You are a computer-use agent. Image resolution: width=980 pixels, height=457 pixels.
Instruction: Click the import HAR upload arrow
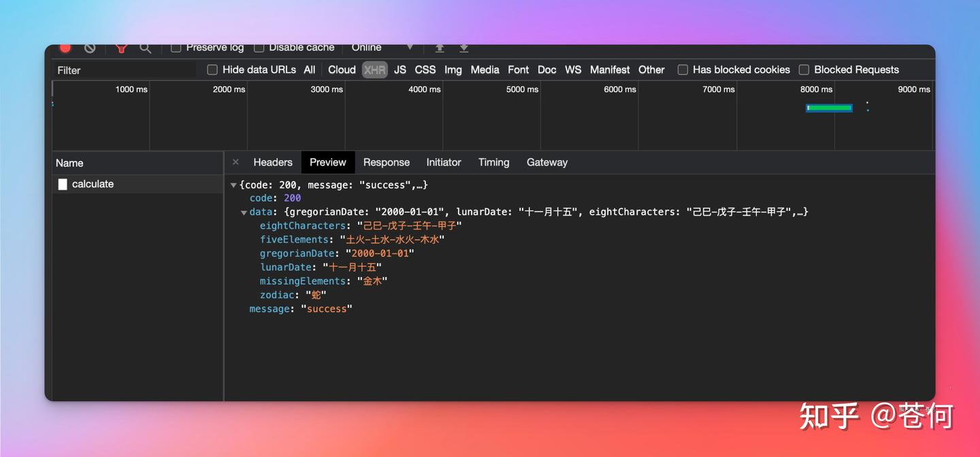point(440,48)
